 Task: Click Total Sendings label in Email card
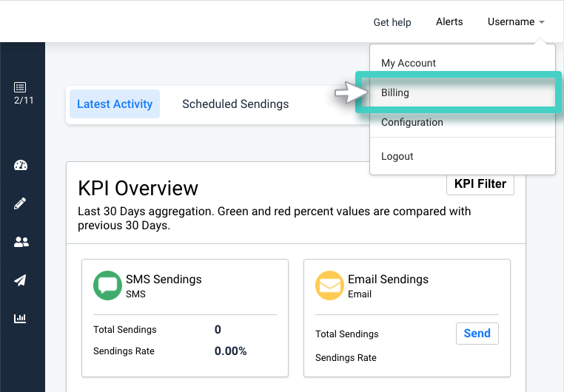tap(346, 334)
